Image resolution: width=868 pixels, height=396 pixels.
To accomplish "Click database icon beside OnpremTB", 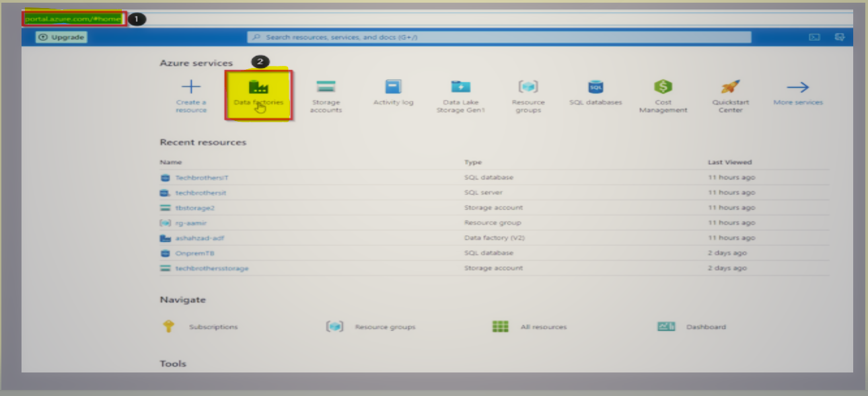I will click(165, 253).
